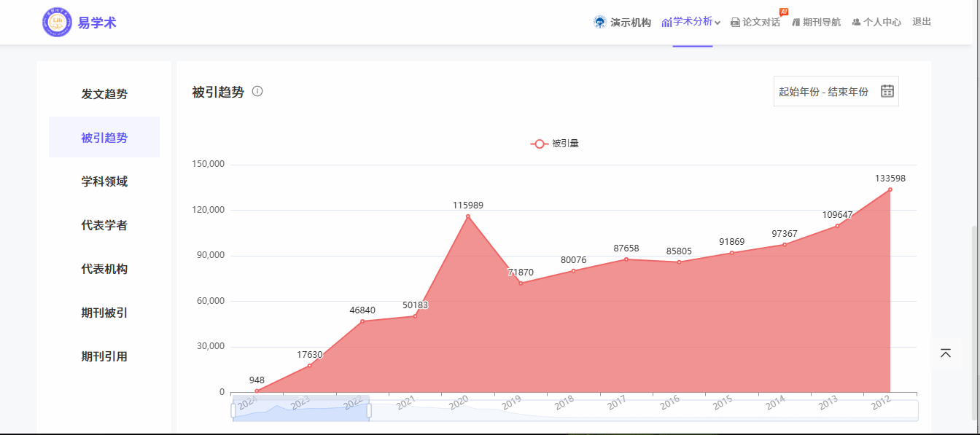Image resolution: width=980 pixels, height=435 pixels.
Task: Open the 代表学者 sidebar item
Action: pos(104,225)
